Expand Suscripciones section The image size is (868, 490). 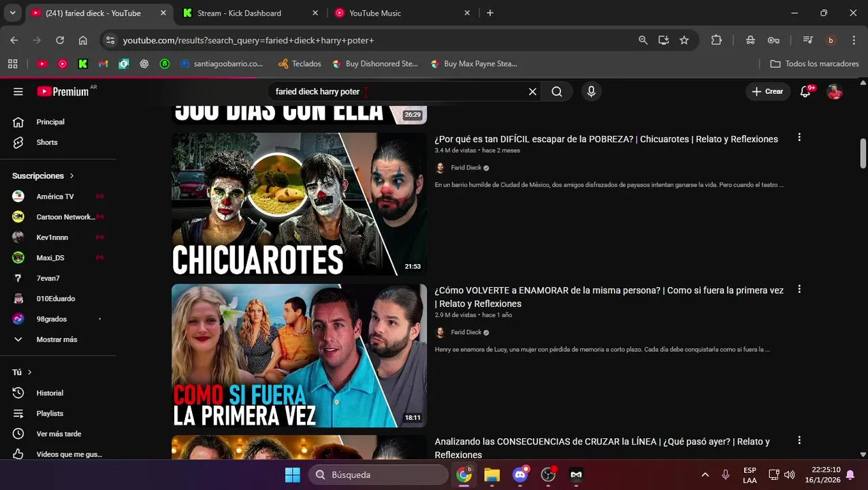43,176
